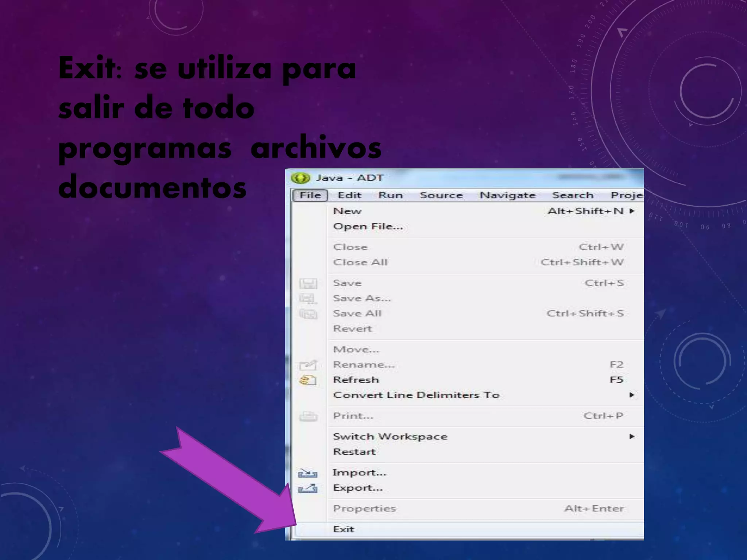Click the Save menu entry text
Image resolution: width=747 pixels, height=560 pixels.
pyautogui.click(x=347, y=283)
